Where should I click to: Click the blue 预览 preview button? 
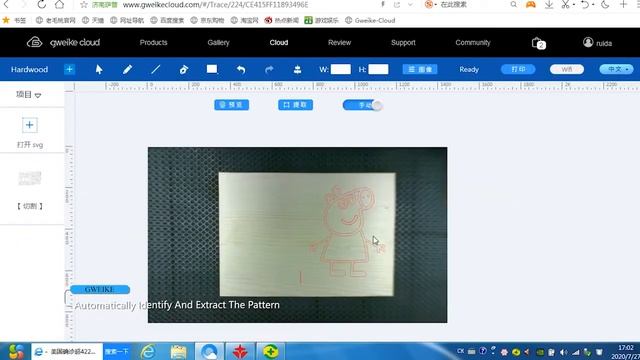click(x=231, y=105)
